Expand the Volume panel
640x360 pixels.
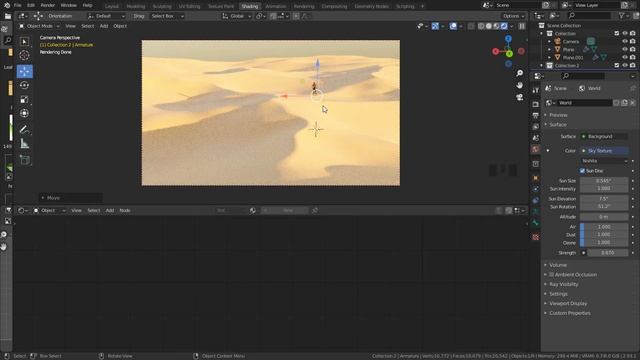point(558,265)
